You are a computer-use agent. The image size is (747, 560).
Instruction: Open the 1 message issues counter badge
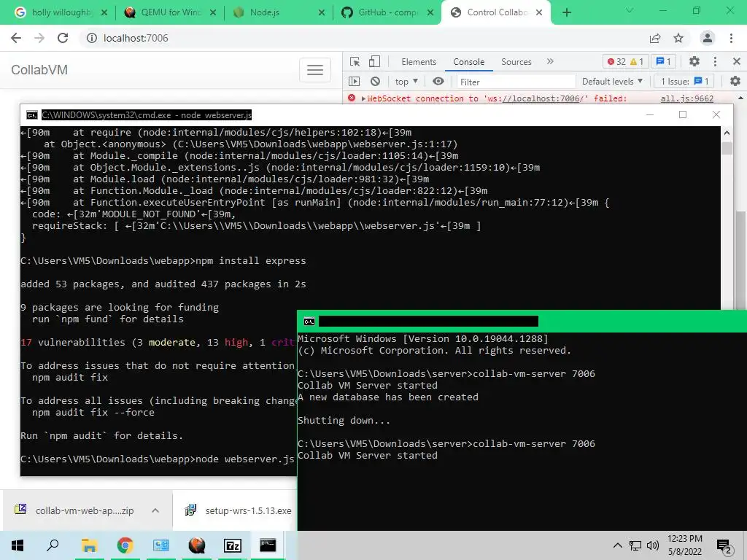(664, 61)
